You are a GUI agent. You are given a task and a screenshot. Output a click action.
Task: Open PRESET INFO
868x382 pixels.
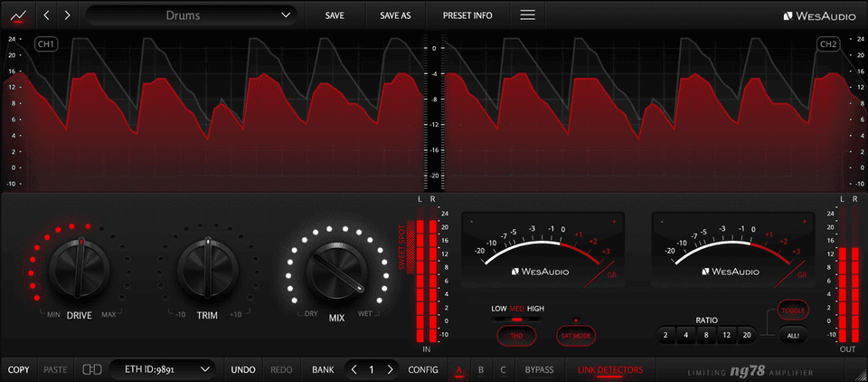click(467, 15)
